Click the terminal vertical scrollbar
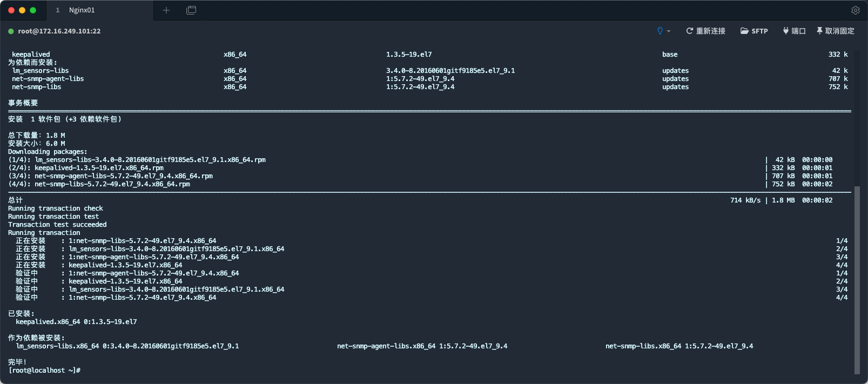Viewport: 868px width, 384px height. [857, 280]
